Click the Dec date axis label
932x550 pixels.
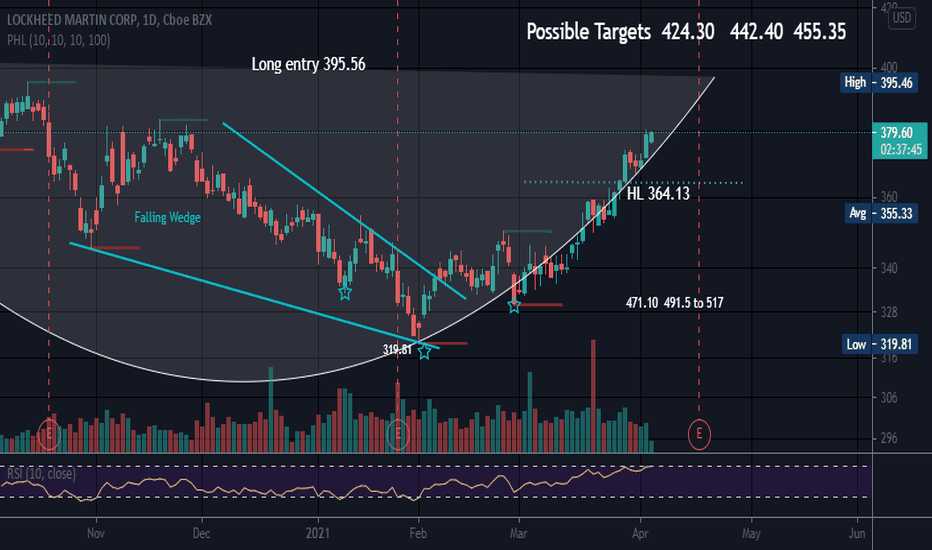[x=201, y=533]
